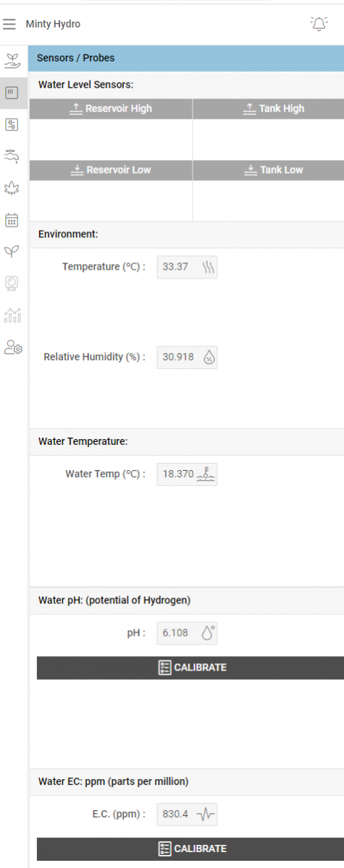Open the webcam sidebar icon
Image resolution: width=344 pixels, height=868 pixels.
12,283
